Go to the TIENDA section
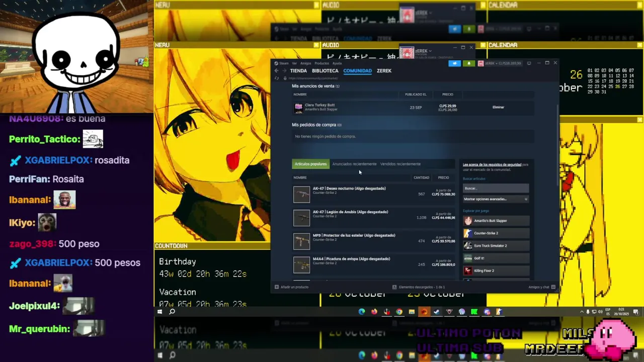 point(298,71)
